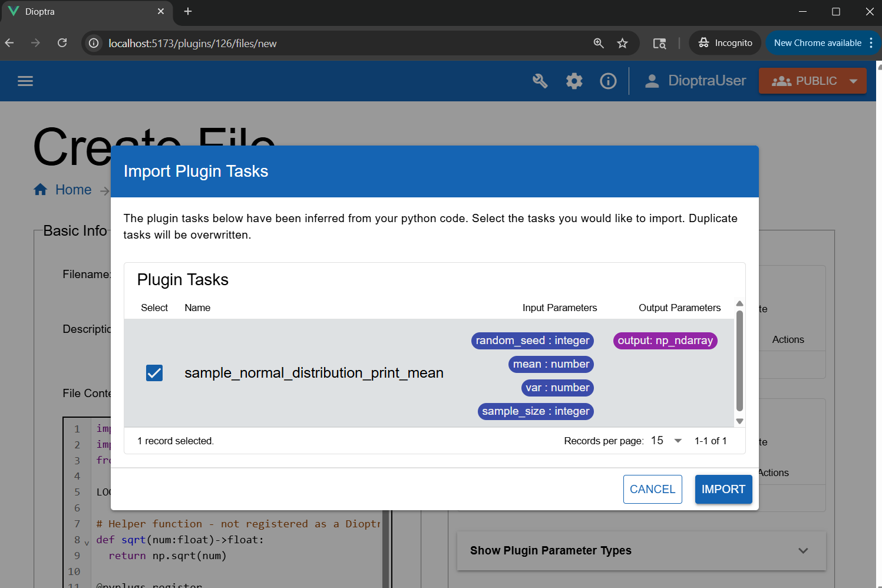Click inside the address bar
The width and height of the screenshot is (882, 588).
[x=295, y=43]
